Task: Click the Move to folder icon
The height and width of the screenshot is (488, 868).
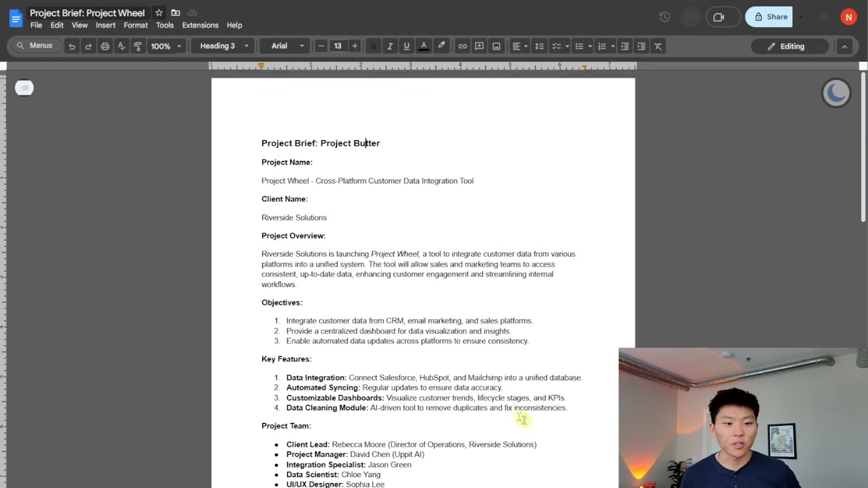Action: (x=176, y=13)
